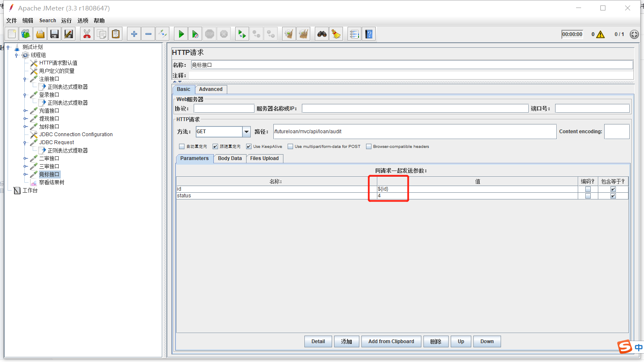Open the Templates toolbar icon
644x362 pixels.
[26, 34]
